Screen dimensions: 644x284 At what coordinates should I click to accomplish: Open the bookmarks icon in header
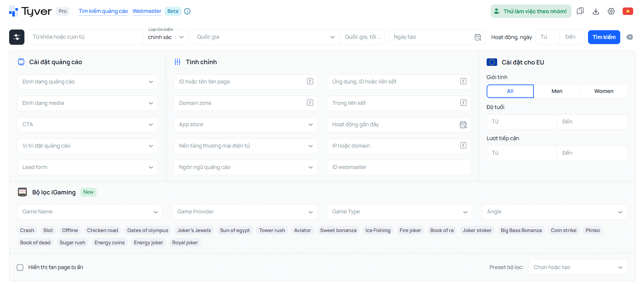[580, 11]
